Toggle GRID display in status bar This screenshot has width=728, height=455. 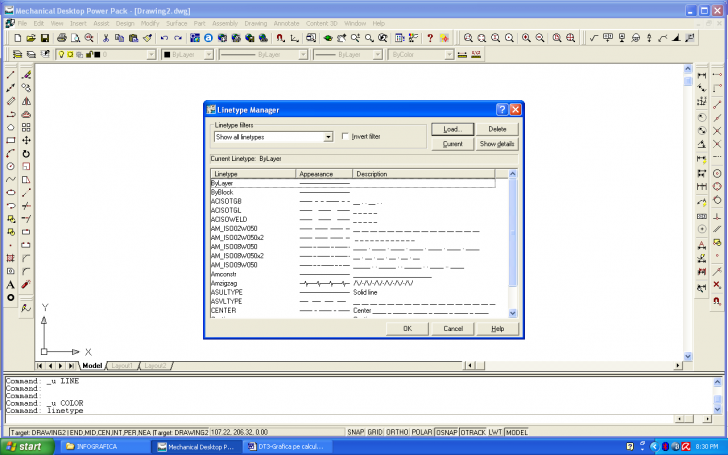[375, 432]
